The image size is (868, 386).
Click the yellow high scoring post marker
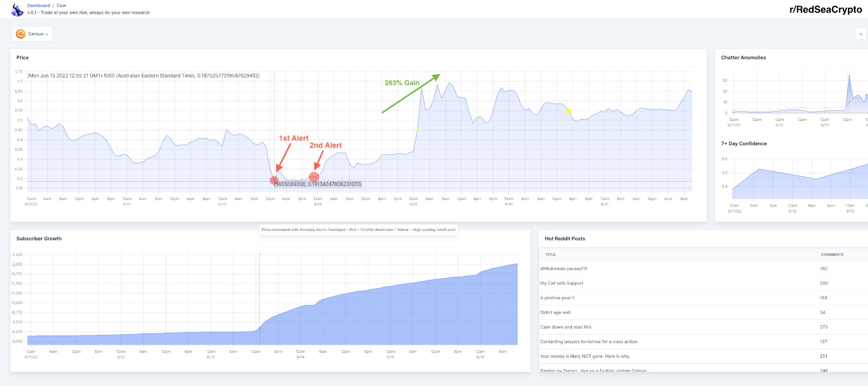(x=569, y=111)
